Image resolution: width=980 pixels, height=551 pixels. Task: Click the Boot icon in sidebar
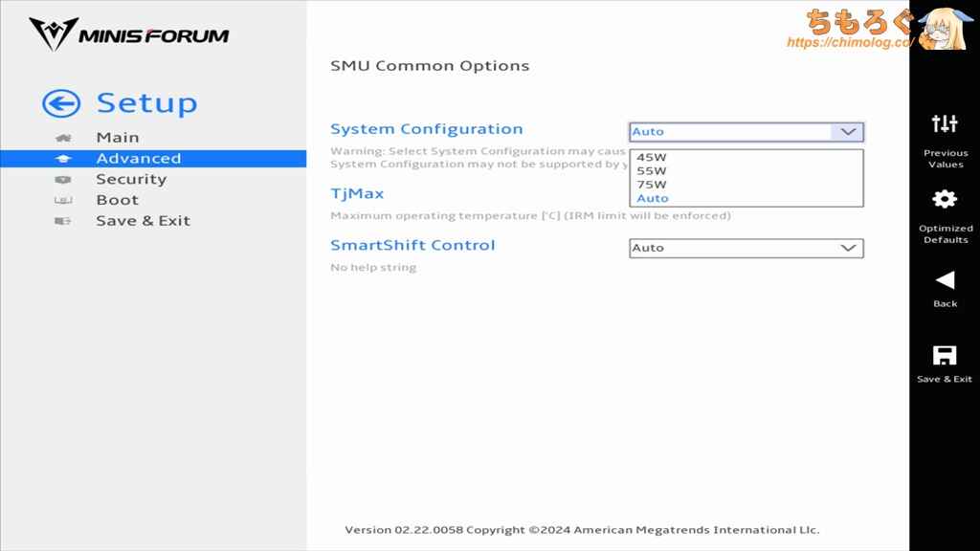point(63,201)
